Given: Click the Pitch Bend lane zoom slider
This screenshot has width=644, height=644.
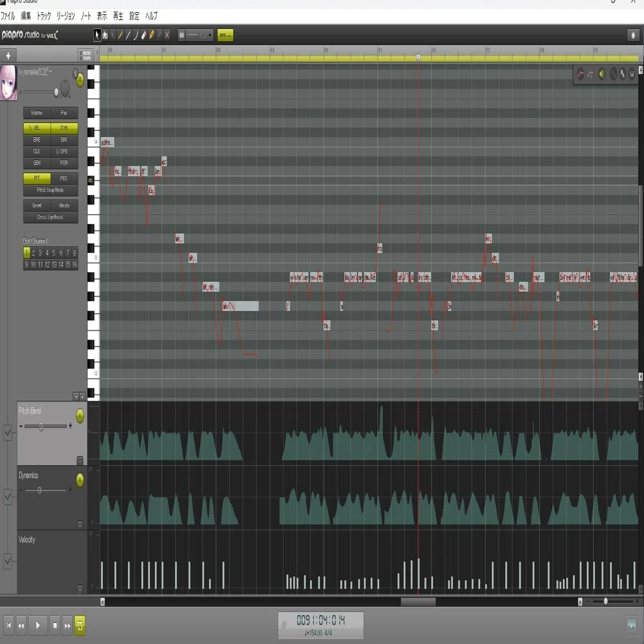Looking at the screenshot, I should (41, 427).
